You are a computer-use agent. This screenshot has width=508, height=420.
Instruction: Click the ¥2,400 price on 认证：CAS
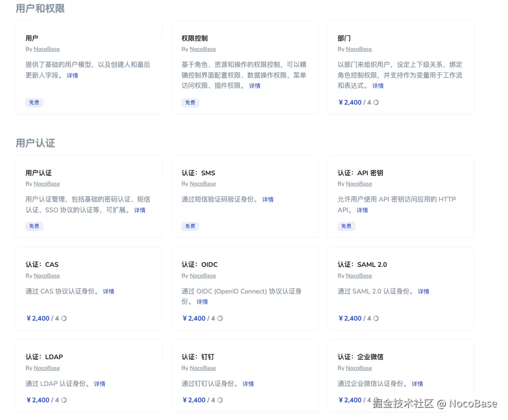[38, 318]
